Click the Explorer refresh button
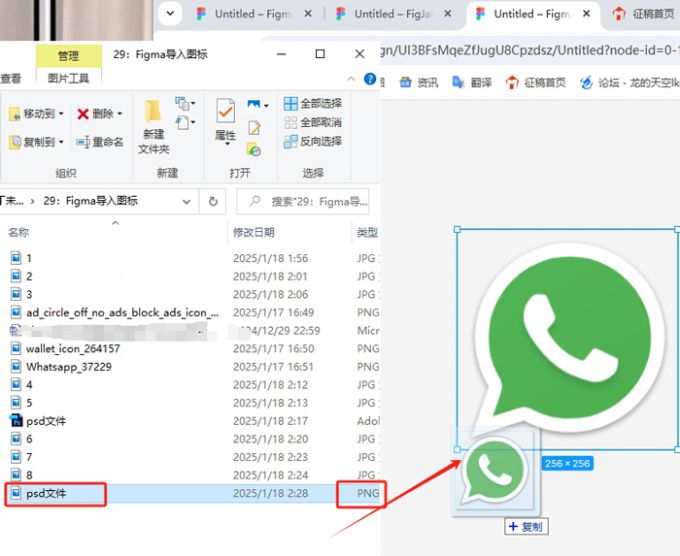This screenshot has height=556, width=680. click(213, 202)
